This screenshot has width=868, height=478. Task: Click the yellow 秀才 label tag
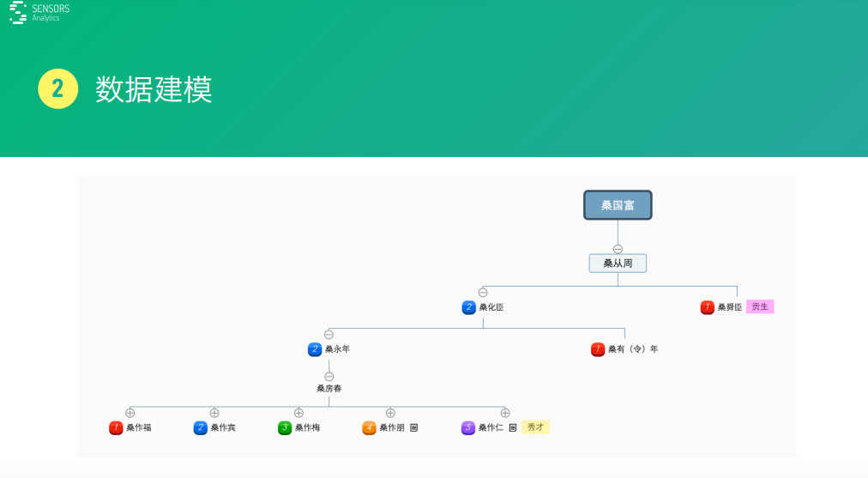coord(535,427)
